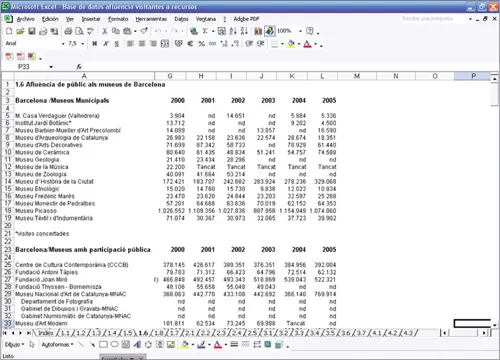This screenshot has height=360, width=500.
Task: Click the Adobe PDF menu
Action: 246,19
